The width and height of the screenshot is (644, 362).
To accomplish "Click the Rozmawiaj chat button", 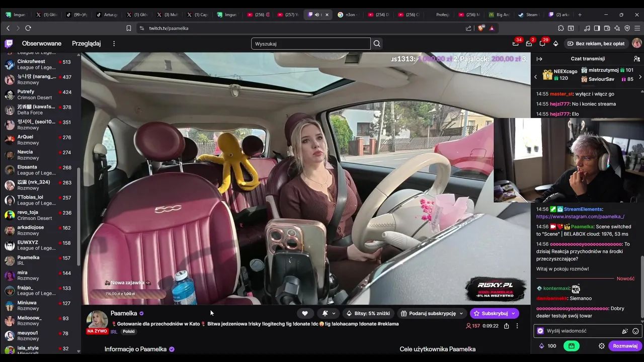I will pyautogui.click(x=625, y=346).
